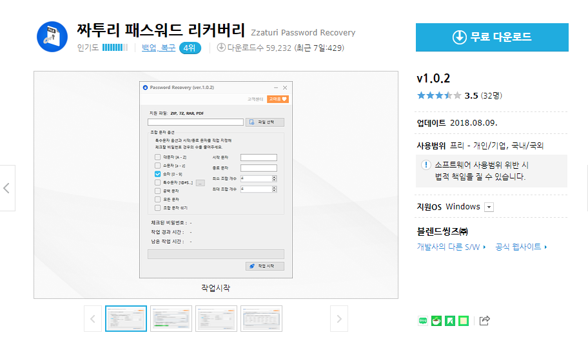
Task: Share to Naver Cafe icon
Action: 436,321
